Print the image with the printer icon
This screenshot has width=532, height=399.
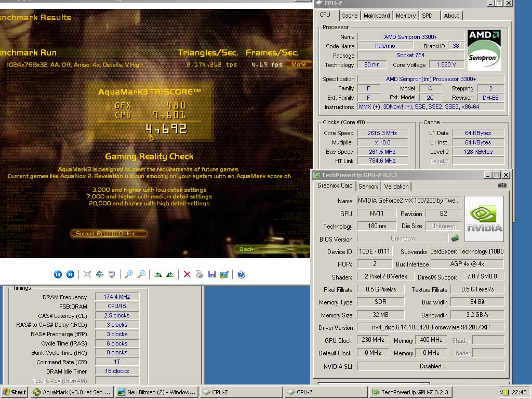[199, 274]
